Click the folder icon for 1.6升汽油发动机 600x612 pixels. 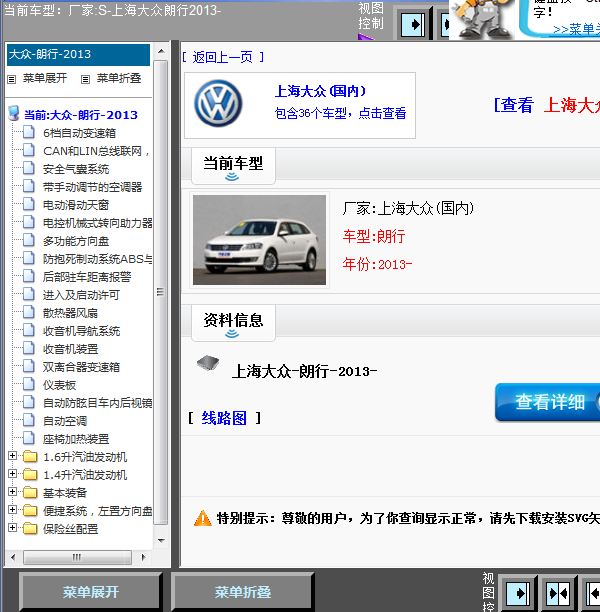[30, 456]
